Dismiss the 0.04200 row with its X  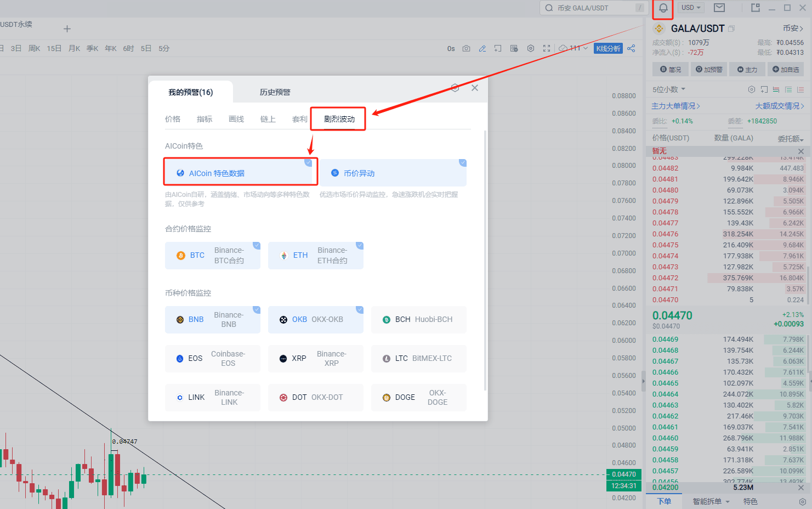coord(801,488)
